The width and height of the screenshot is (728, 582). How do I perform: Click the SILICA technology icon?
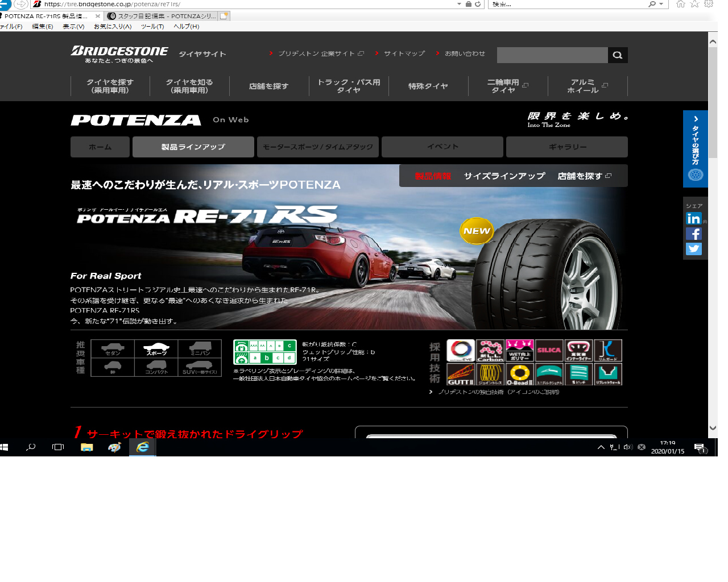pos(549,351)
